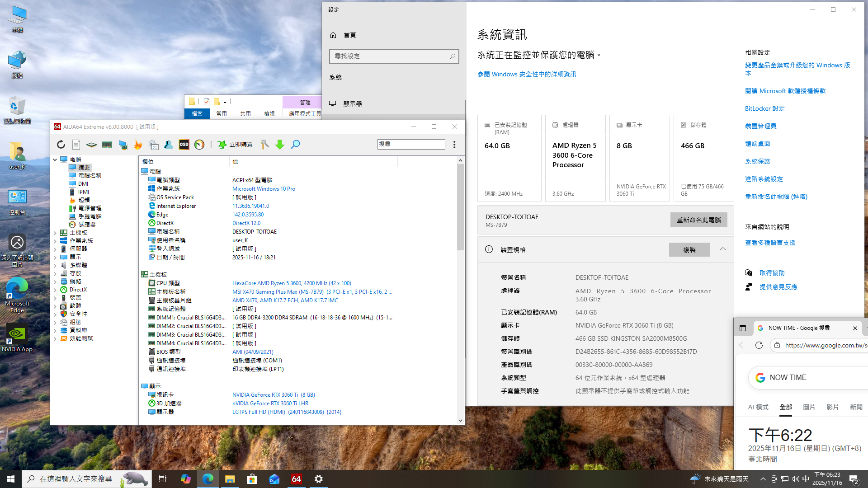Screen dimensions: 868x488
Task: Open the AIDA64 three-dot menu
Action: coord(454,145)
